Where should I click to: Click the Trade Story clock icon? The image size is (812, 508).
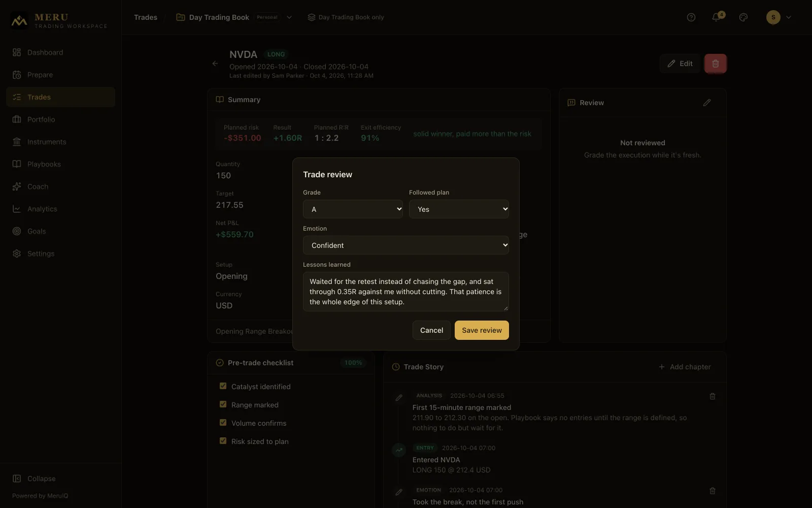point(396,367)
